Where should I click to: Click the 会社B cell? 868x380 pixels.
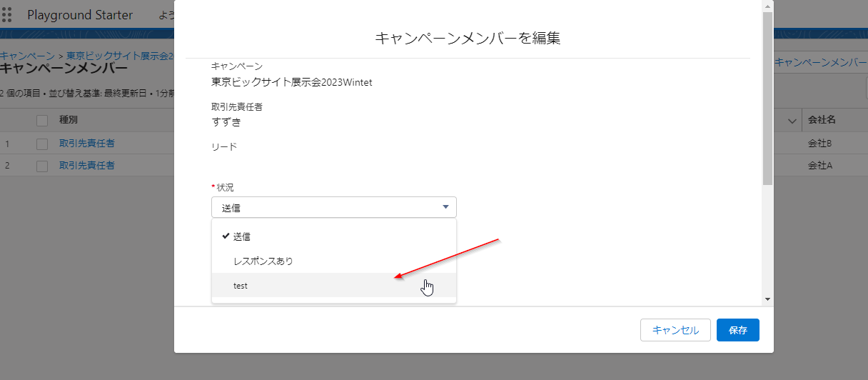click(x=820, y=144)
